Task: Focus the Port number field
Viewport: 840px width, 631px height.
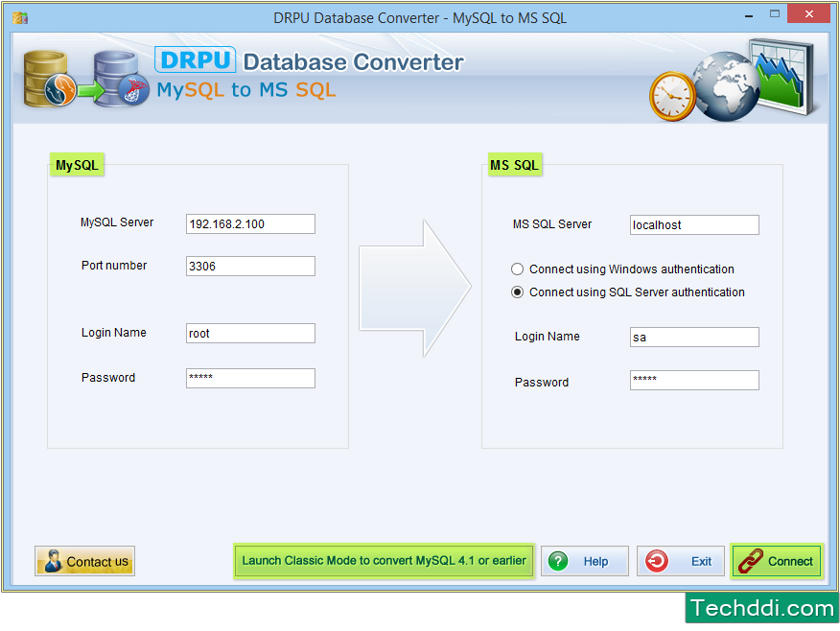Action: coord(250,266)
